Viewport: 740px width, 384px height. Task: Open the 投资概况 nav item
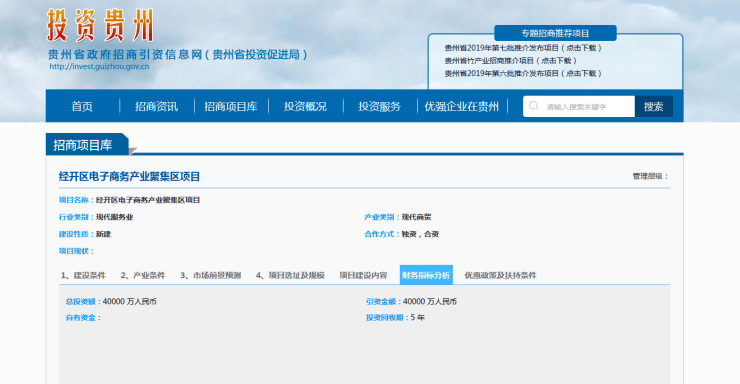pyautogui.click(x=305, y=107)
